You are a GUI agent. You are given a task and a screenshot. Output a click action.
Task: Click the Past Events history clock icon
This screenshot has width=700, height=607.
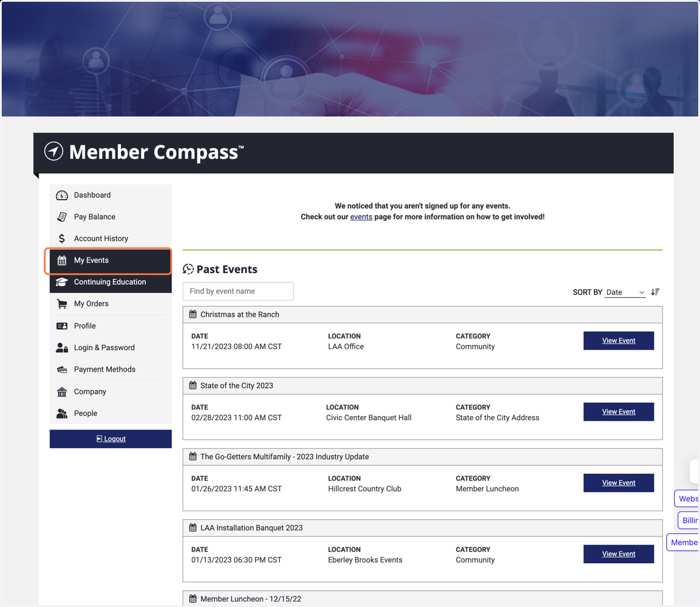(x=188, y=269)
